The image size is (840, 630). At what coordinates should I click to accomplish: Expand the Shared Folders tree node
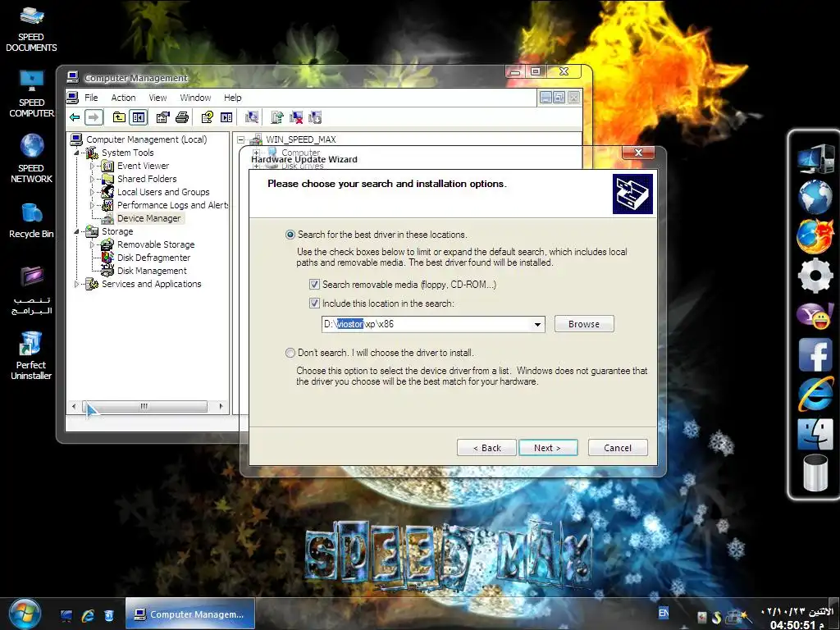pyautogui.click(x=92, y=179)
